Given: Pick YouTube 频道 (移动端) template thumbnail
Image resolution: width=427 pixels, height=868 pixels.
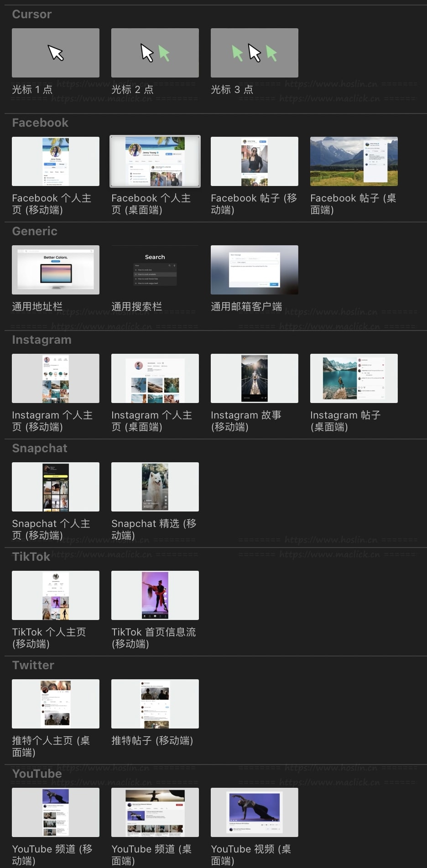Looking at the screenshot, I should 56,812.
